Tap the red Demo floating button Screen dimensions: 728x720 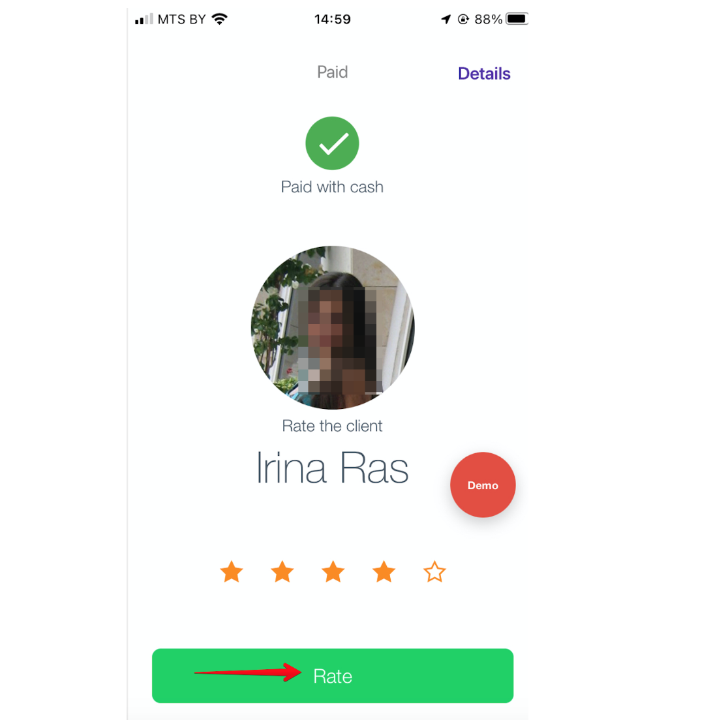click(x=482, y=485)
